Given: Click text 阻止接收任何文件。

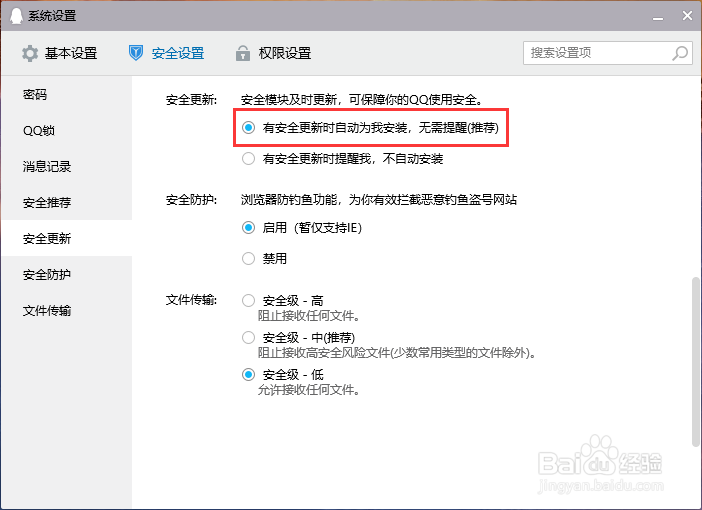Looking at the screenshot, I should pos(309,316).
